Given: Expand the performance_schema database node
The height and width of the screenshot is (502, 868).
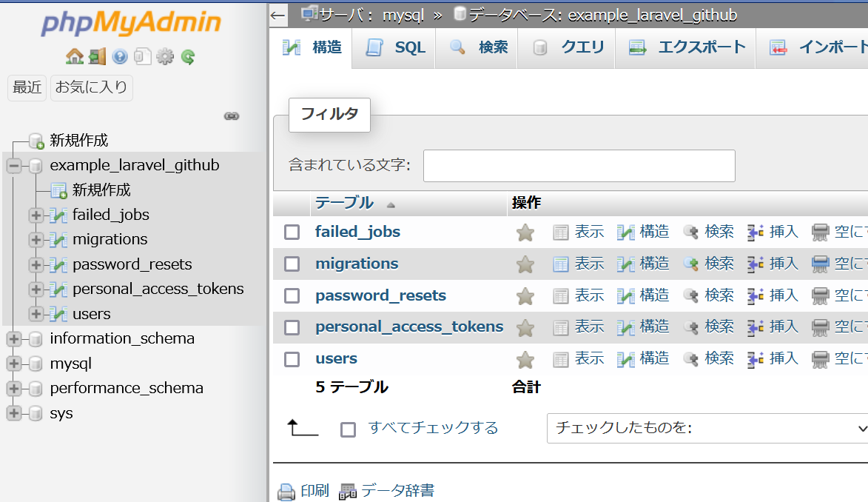Looking at the screenshot, I should pyautogui.click(x=14, y=389).
